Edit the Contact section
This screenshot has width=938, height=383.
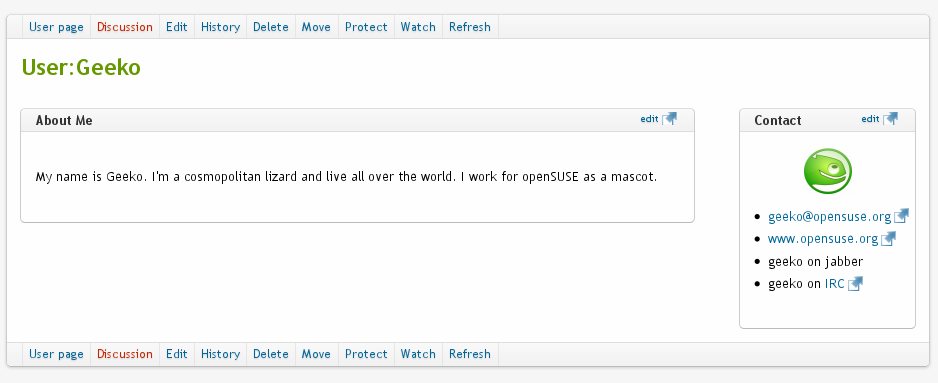coord(870,118)
